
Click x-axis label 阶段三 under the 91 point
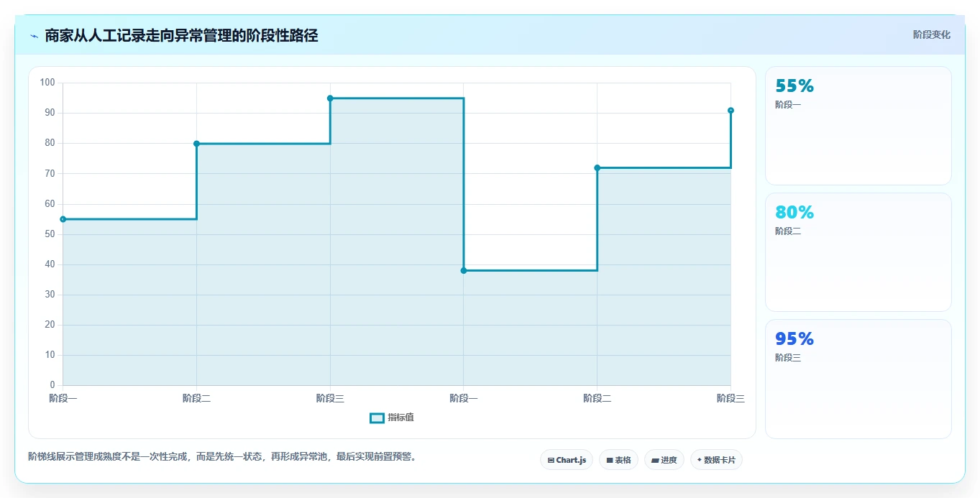[731, 398]
